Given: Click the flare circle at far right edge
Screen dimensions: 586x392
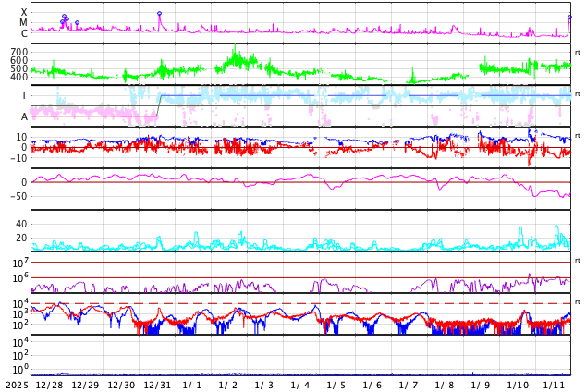Looking at the screenshot, I should coord(569,17).
